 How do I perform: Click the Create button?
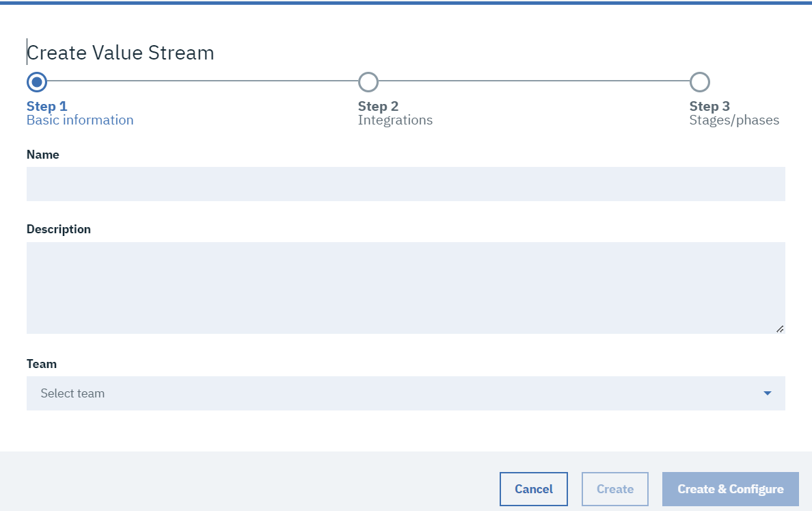click(614, 489)
